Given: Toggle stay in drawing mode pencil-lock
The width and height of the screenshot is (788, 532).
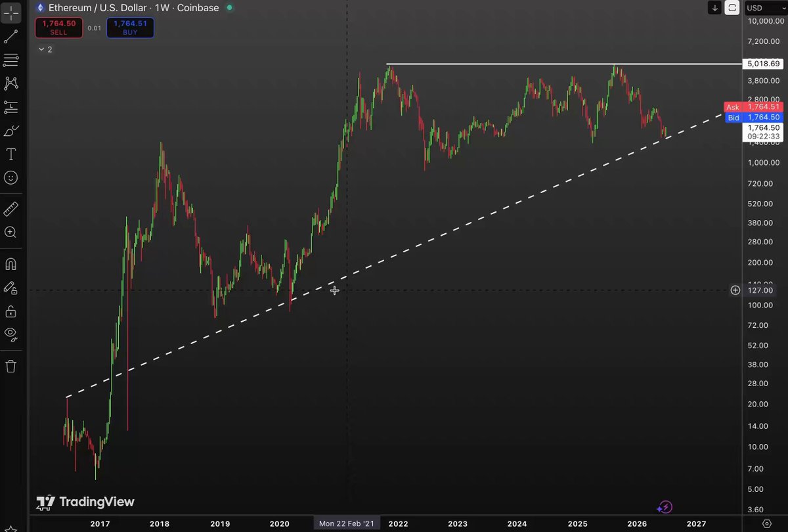Looking at the screenshot, I should pyautogui.click(x=11, y=288).
